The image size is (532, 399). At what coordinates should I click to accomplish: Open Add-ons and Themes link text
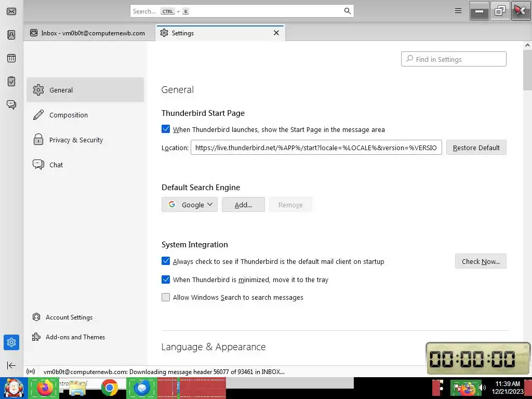75,337
